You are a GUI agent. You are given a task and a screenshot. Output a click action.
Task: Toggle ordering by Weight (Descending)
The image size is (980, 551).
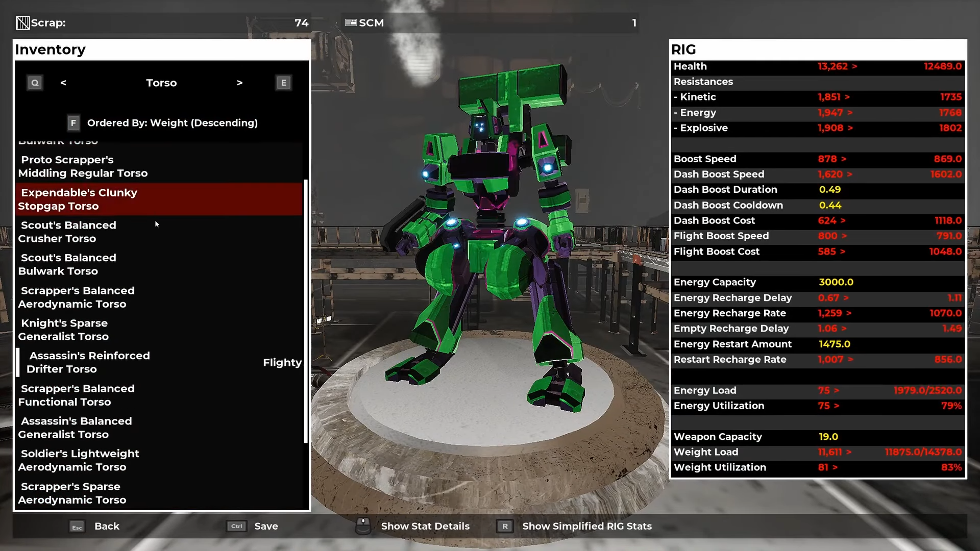[172, 123]
